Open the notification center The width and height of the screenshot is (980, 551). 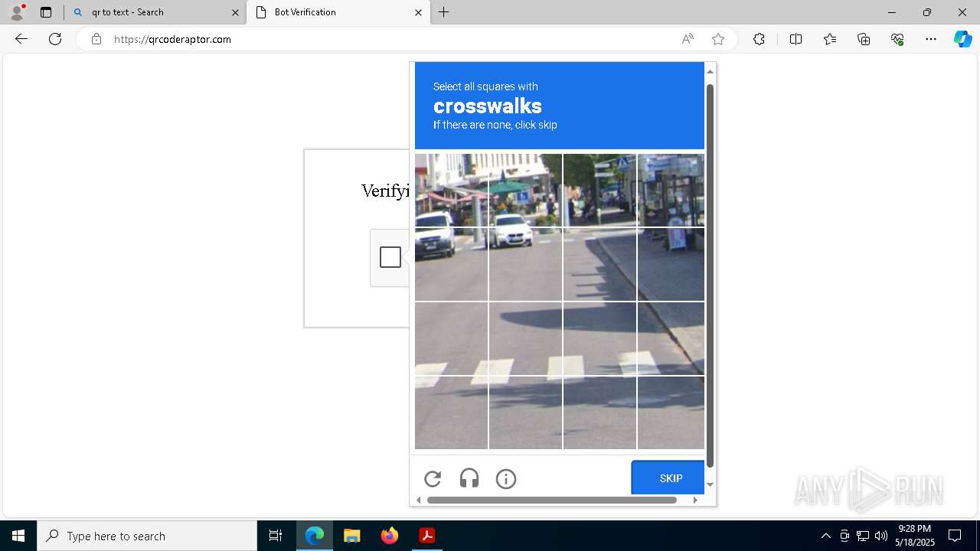(x=955, y=536)
